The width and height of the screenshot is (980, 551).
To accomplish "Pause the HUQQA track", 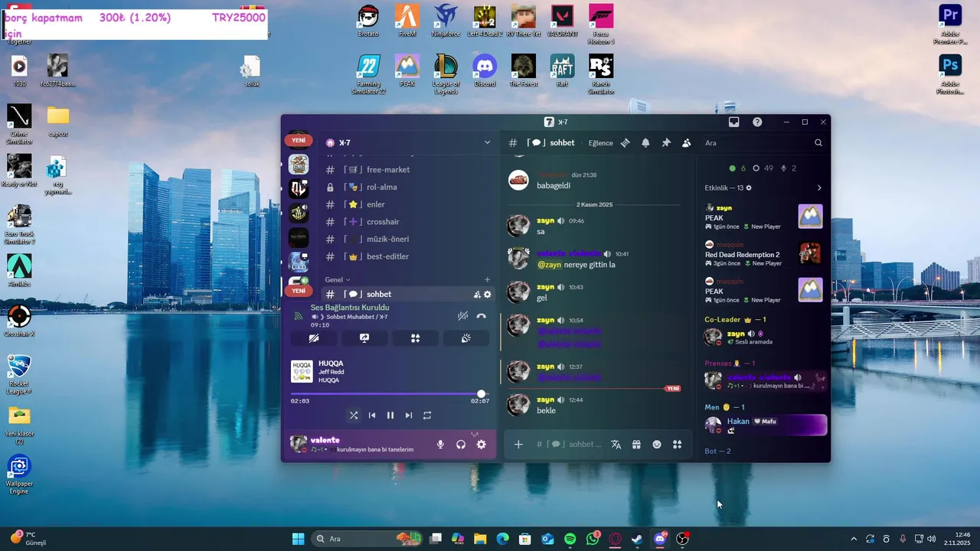I will point(390,416).
